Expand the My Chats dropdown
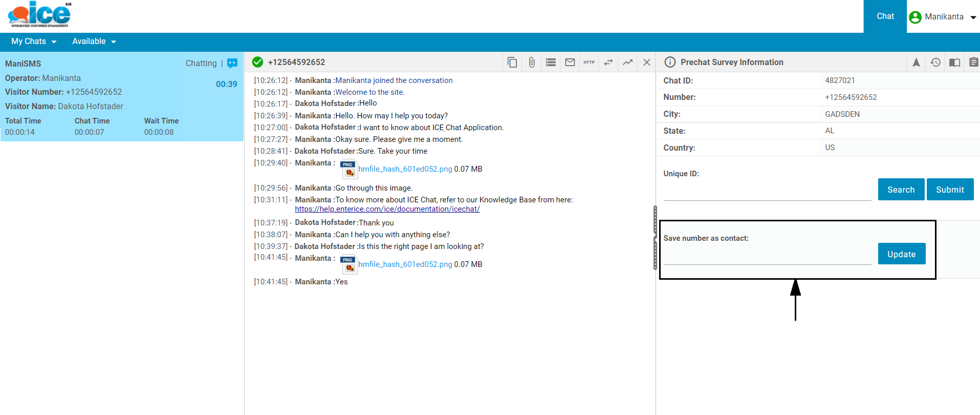 pyautogui.click(x=34, y=42)
